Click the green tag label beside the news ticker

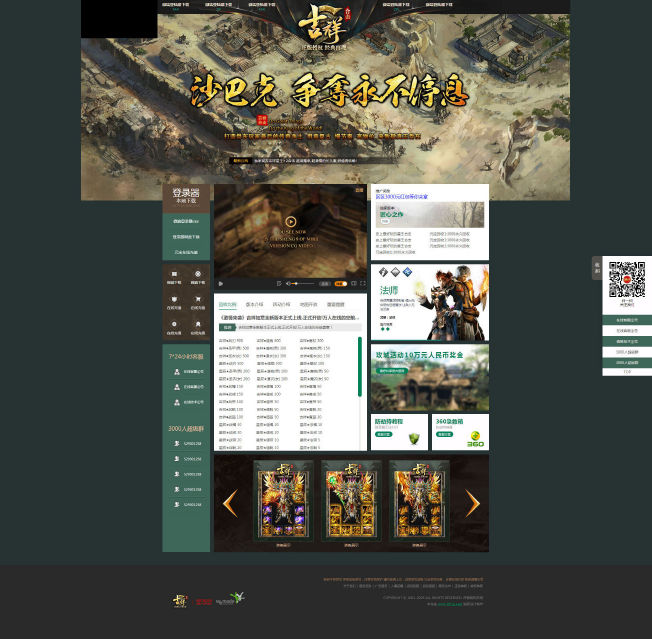click(x=227, y=328)
